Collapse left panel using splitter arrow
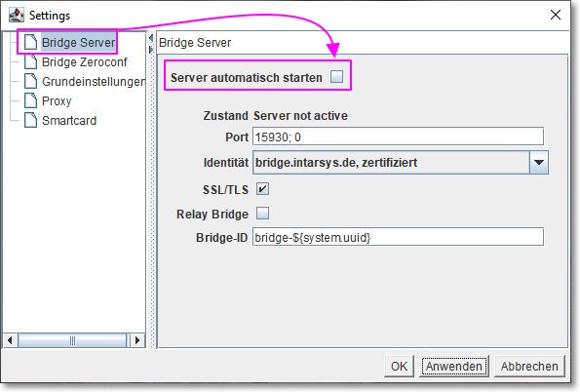This screenshot has width=580, height=392. [151, 38]
